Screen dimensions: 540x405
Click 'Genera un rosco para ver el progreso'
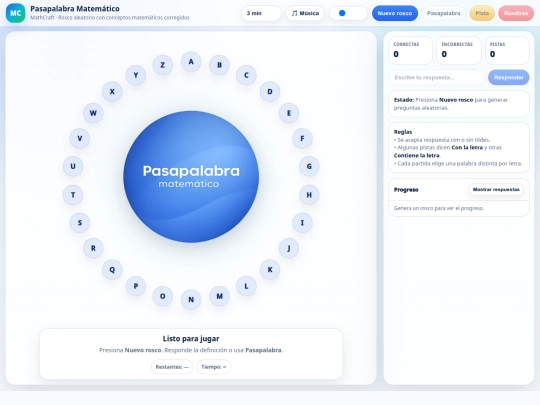pyautogui.click(x=439, y=208)
